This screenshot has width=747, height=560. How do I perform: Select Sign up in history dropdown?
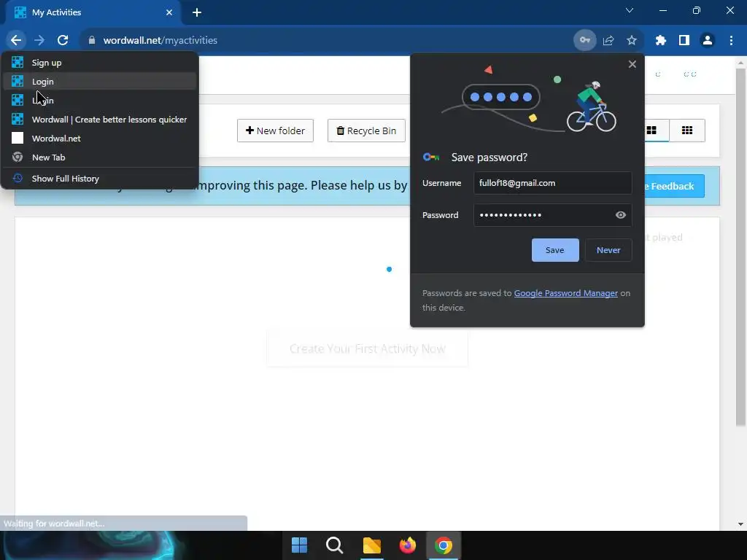(x=99, y=63)
